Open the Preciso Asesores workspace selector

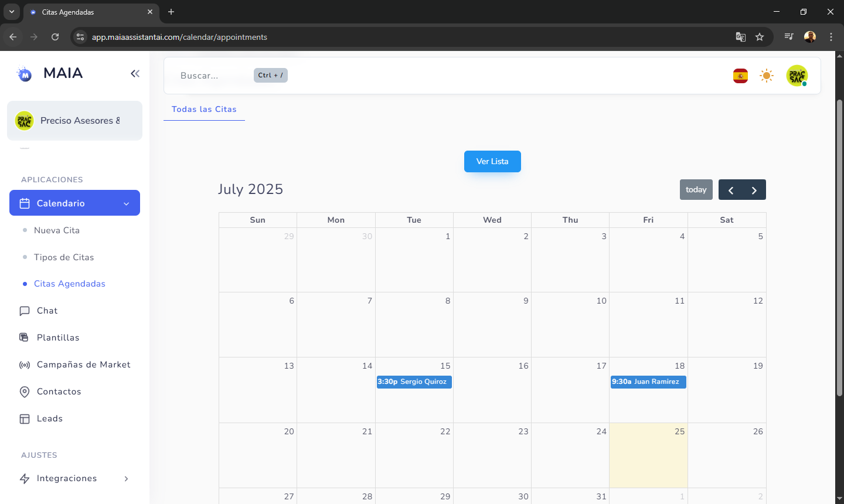click(x=74, y=121)
